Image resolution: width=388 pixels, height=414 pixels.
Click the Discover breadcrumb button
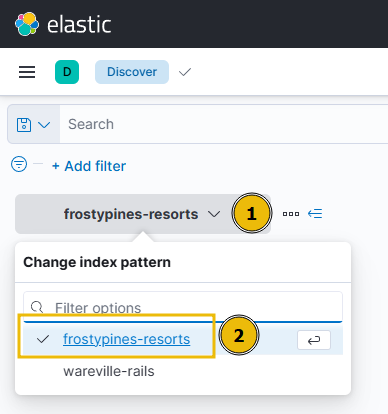132,72
